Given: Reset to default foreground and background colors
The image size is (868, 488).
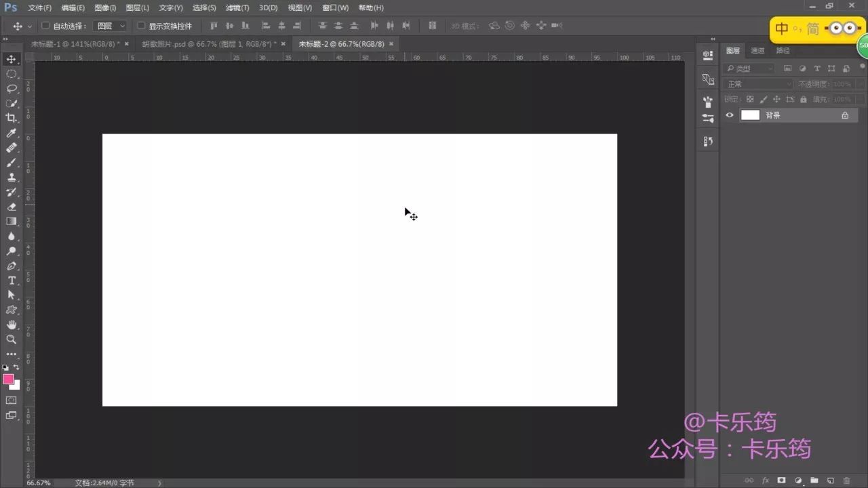Looking at the screenshot, I should click(x=6, y=367).
